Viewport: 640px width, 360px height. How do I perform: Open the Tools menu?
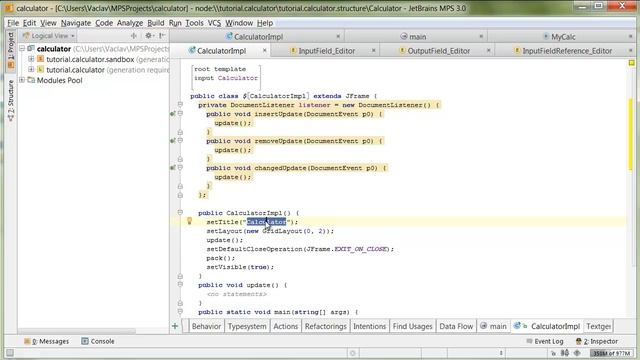(194, 23)
